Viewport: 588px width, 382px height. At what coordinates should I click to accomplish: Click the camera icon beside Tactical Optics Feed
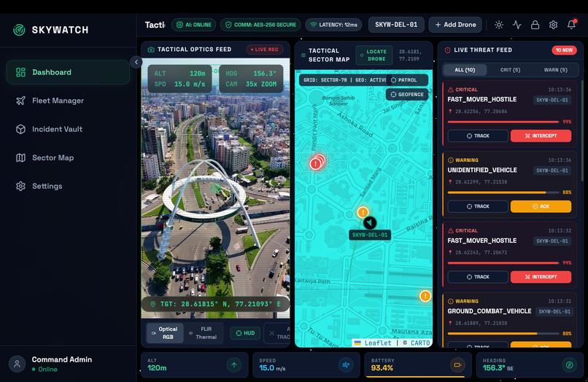[151, 50]
